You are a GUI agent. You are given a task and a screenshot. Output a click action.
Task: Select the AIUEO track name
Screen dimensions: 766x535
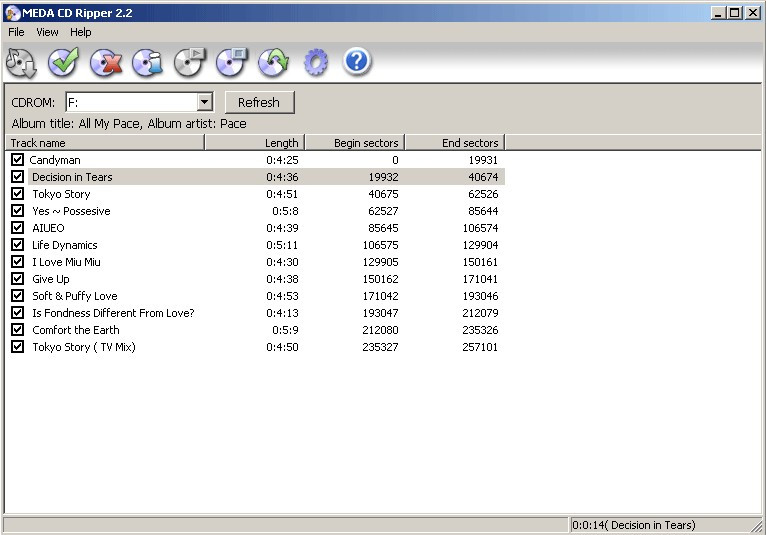(x=48, y=228)
